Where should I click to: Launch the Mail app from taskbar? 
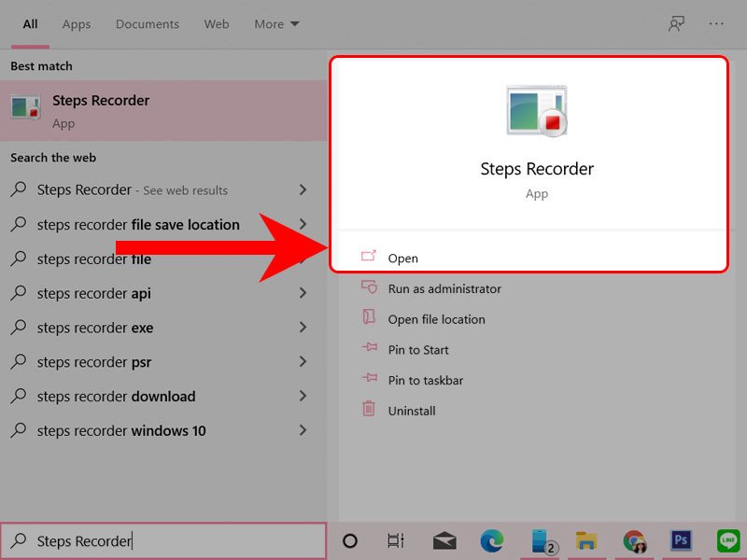tap(444, 541)
